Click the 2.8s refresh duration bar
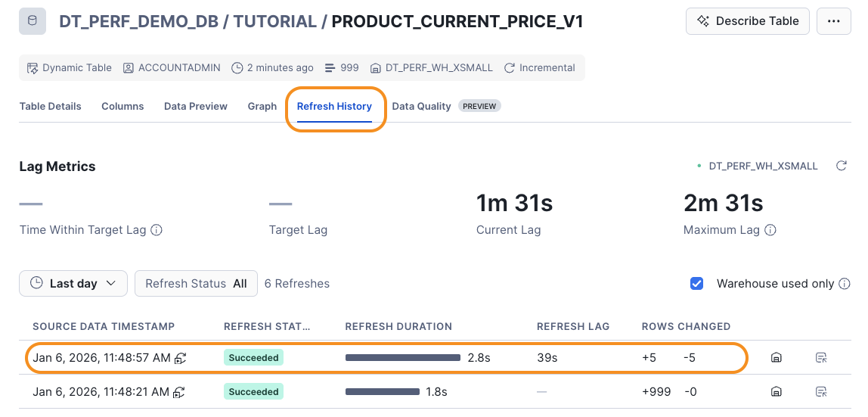Viewport: 868px width, 417px height. point(403,358)
